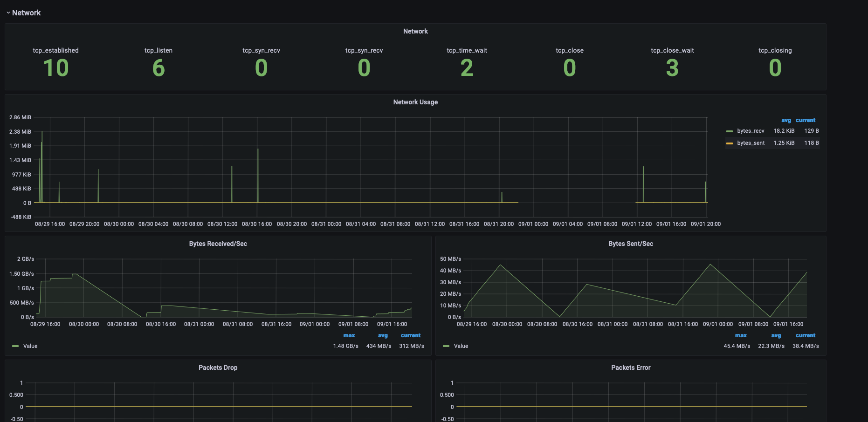Click the 2.86 MiB y-axis label
Screen dimensions: 868x422
pyautogui.click(x=20, y=117)
